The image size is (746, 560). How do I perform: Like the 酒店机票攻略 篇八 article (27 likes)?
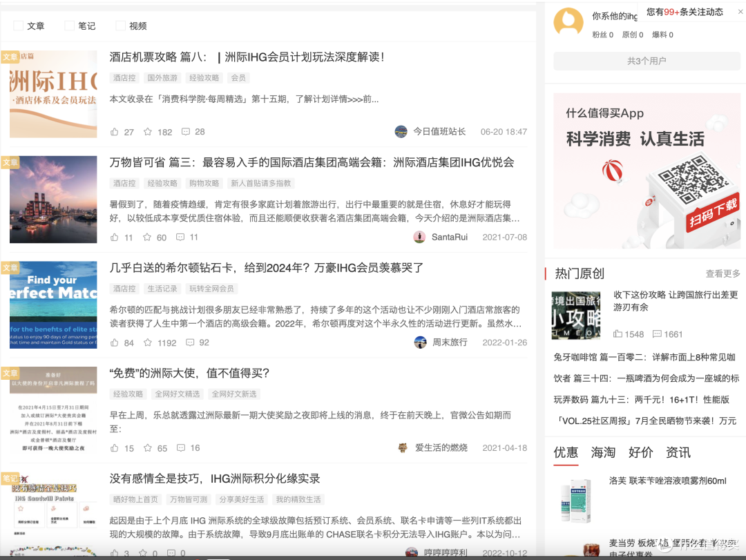pos(115,132)
